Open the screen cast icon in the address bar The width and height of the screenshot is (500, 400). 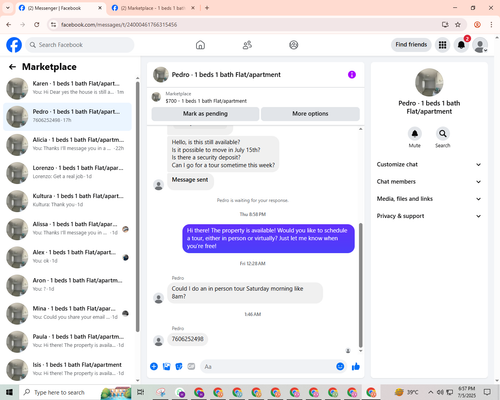445,25
